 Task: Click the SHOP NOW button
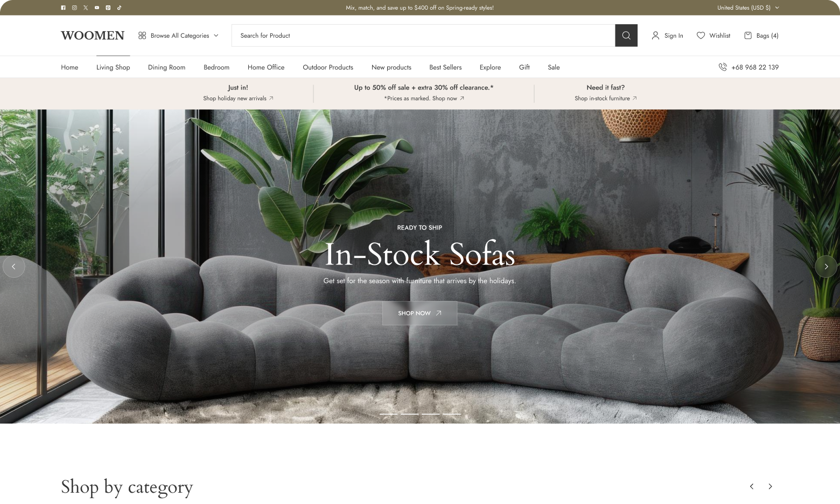(x=419, y=313)
